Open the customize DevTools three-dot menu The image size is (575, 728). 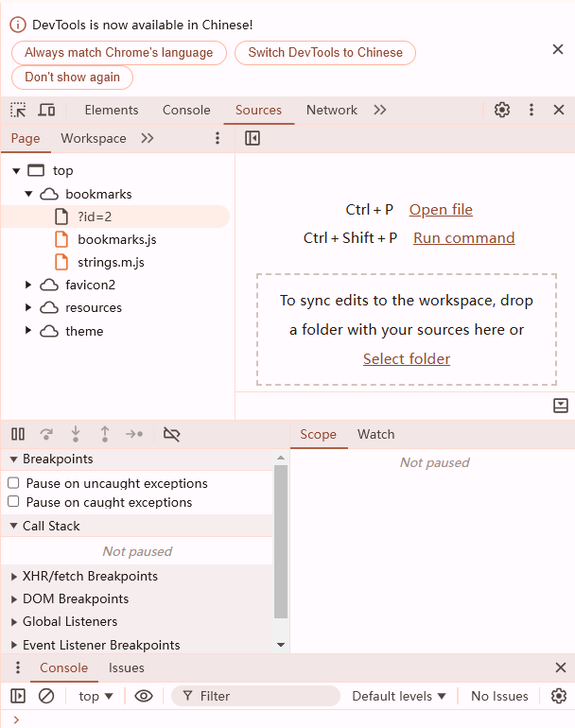click(x=531, y=110)
